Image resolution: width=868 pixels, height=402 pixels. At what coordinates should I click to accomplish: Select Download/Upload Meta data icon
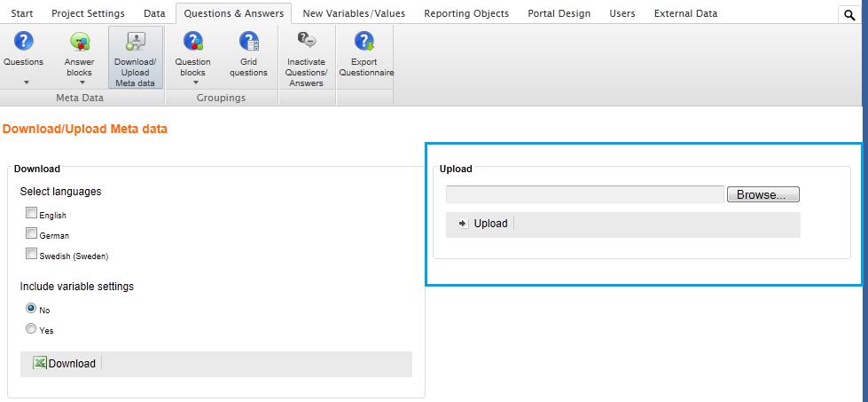point(135,42)
